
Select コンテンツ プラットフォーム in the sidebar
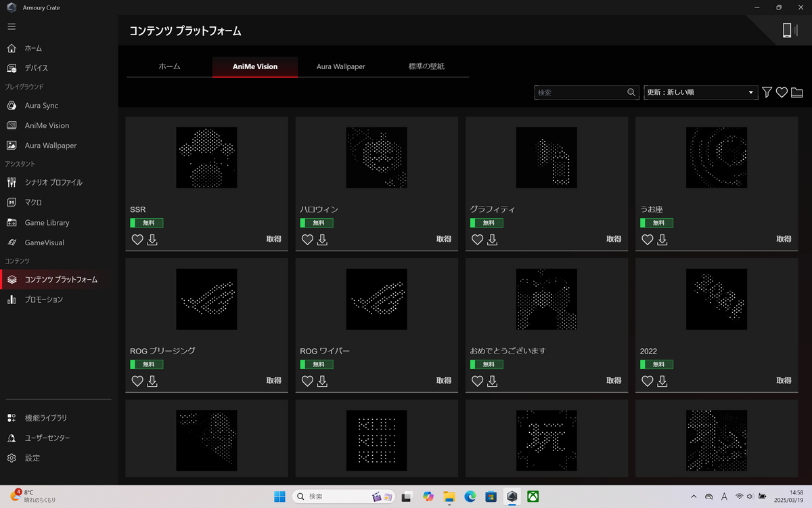pos(59,280)
